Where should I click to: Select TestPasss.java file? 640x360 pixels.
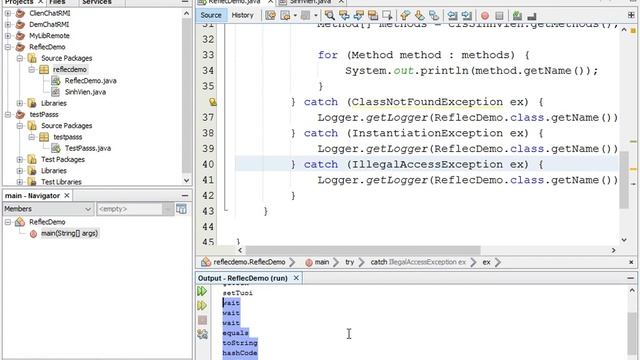tap(88, 148)
